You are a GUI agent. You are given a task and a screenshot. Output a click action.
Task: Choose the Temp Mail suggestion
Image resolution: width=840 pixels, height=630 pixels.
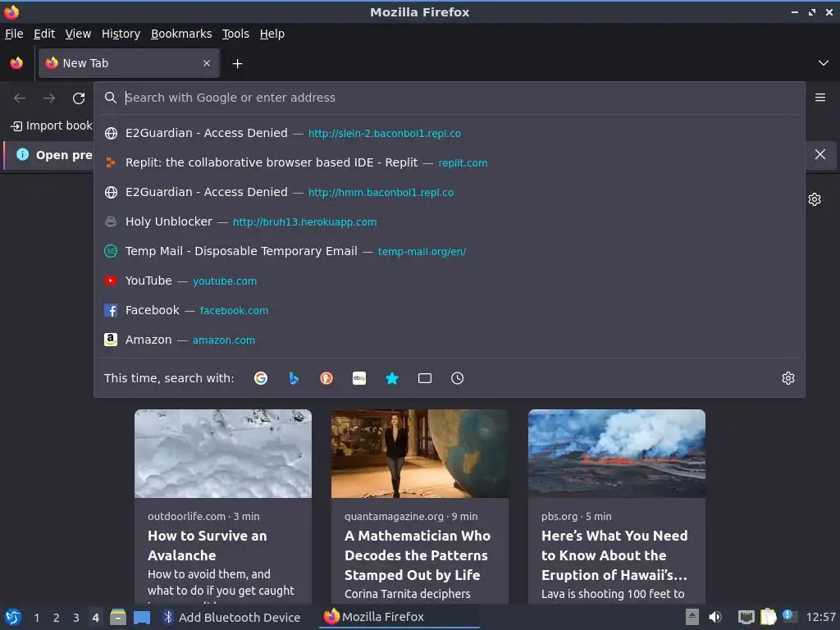[449, 251]
